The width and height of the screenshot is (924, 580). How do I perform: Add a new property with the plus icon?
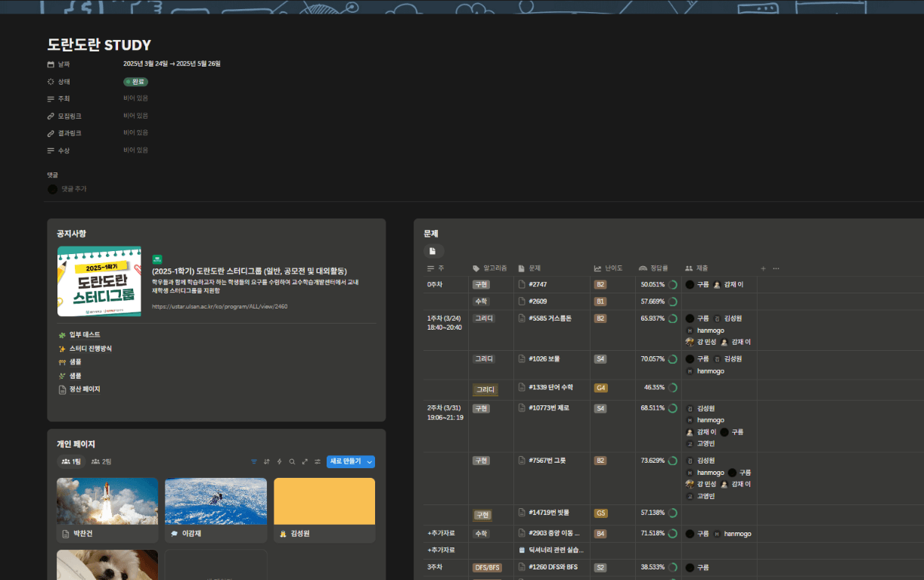763,268
